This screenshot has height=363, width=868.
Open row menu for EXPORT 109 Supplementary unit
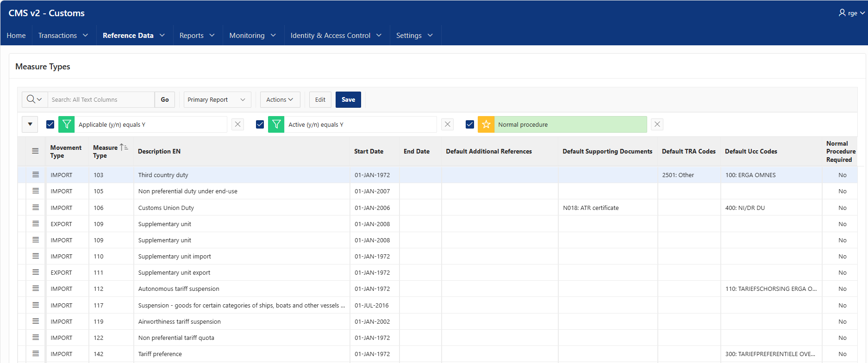coord(36,224)
